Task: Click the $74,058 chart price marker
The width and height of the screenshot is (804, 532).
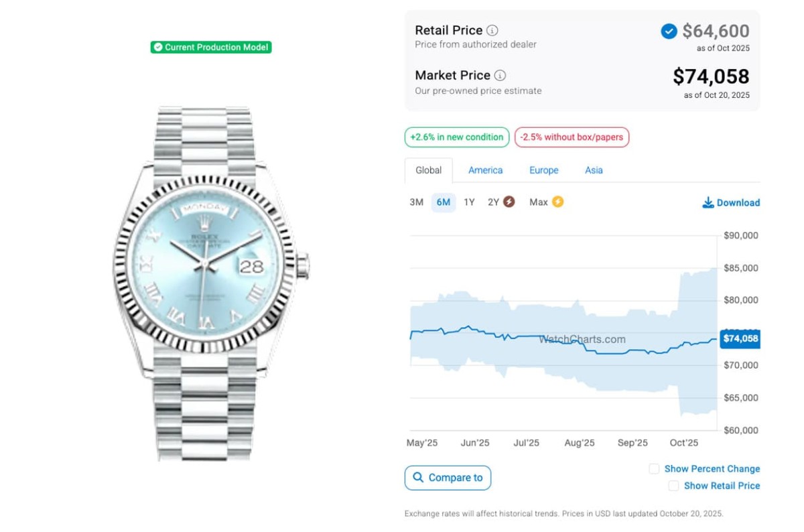Action: pyautogui.click(x=740, y=338)
